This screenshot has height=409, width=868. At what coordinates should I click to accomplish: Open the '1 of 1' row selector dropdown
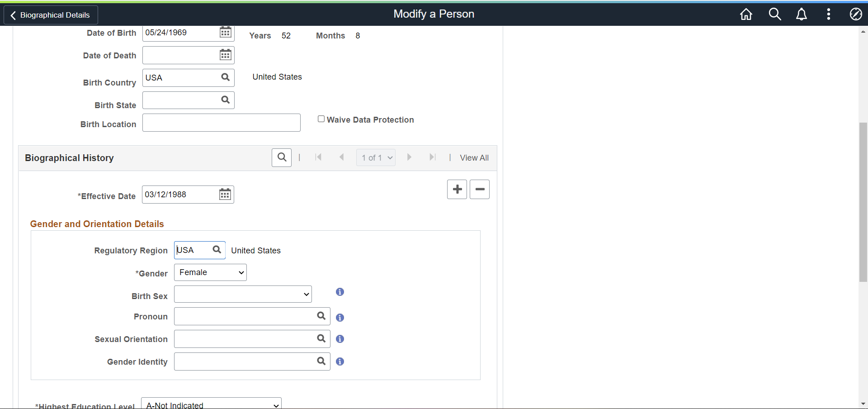coord(376,157)
